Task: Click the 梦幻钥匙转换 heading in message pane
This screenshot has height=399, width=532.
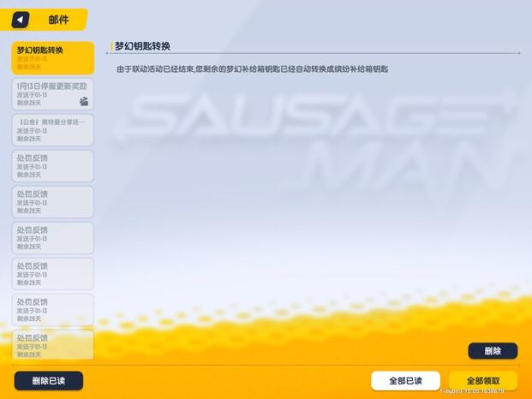Action: coord(142,46)
